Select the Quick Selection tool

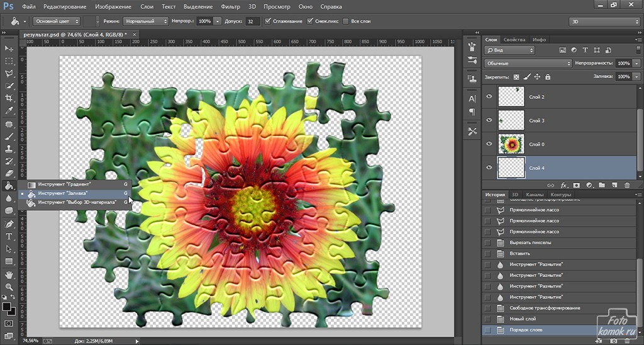click(9, 86)
